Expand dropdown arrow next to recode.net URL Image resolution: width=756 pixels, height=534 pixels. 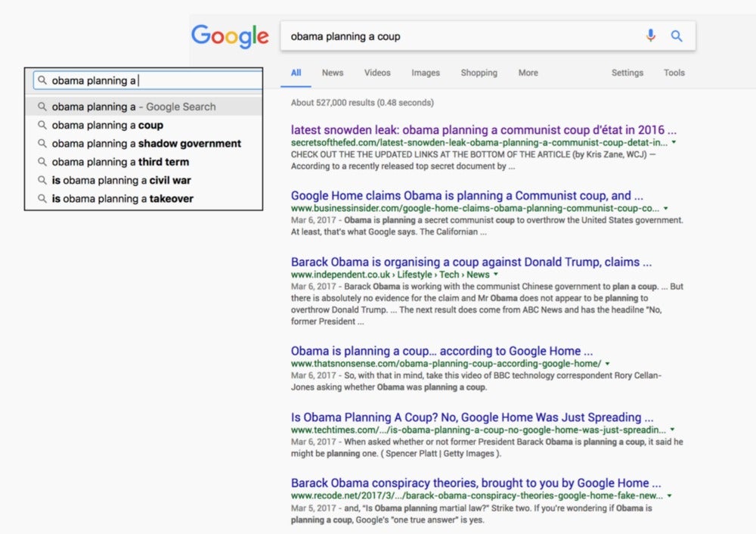pyautogui.click(x=669, y=495)
